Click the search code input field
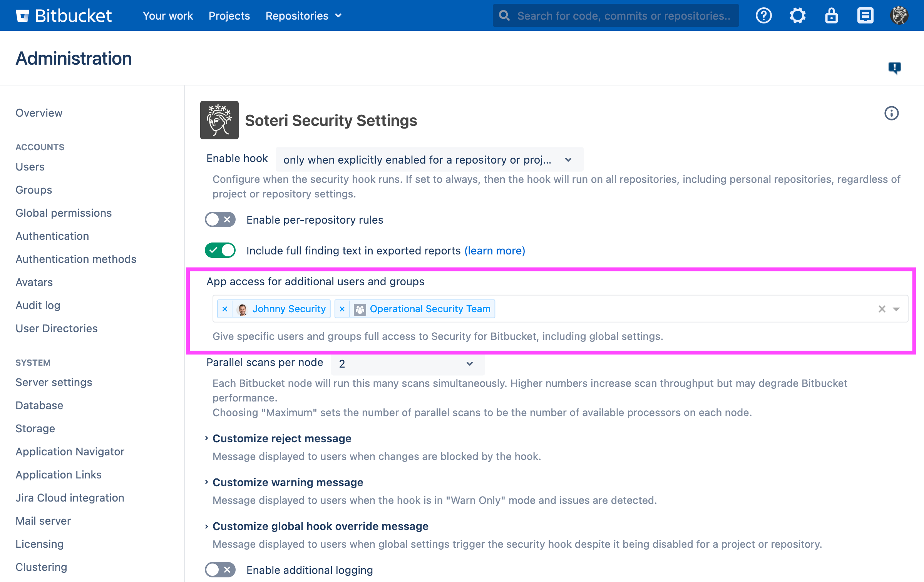The width and height of the screenshot is (924, 582). point(623,16)
